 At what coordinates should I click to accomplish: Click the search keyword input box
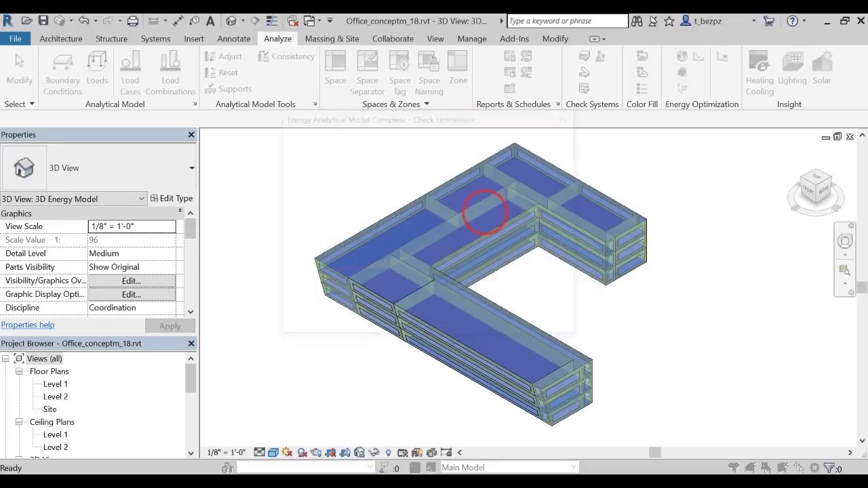click(568, 21)
